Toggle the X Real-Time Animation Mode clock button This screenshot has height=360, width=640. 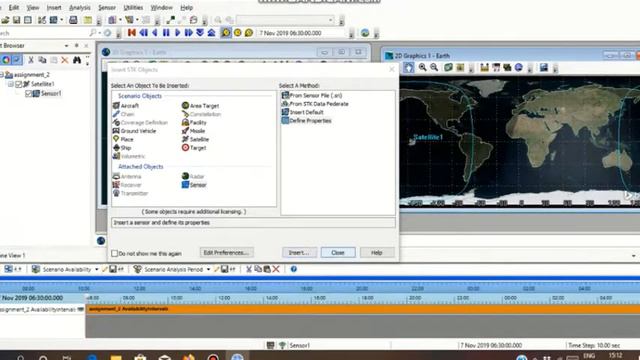(x=249, y=33)
